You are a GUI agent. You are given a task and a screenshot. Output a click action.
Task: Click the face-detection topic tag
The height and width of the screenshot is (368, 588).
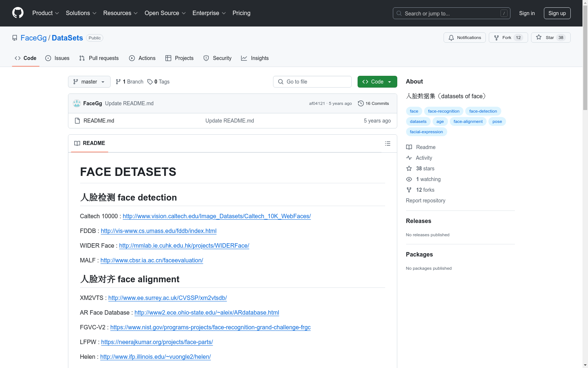coord(483,111)
